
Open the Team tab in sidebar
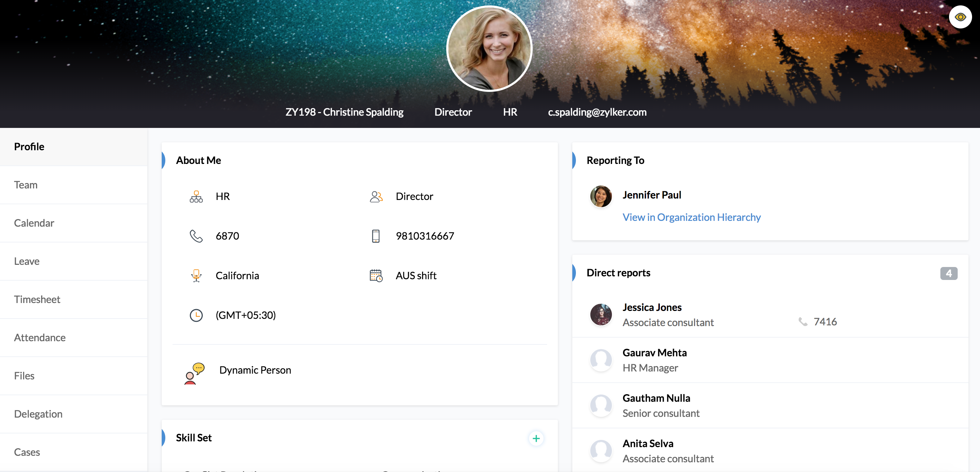coord(26,185)
